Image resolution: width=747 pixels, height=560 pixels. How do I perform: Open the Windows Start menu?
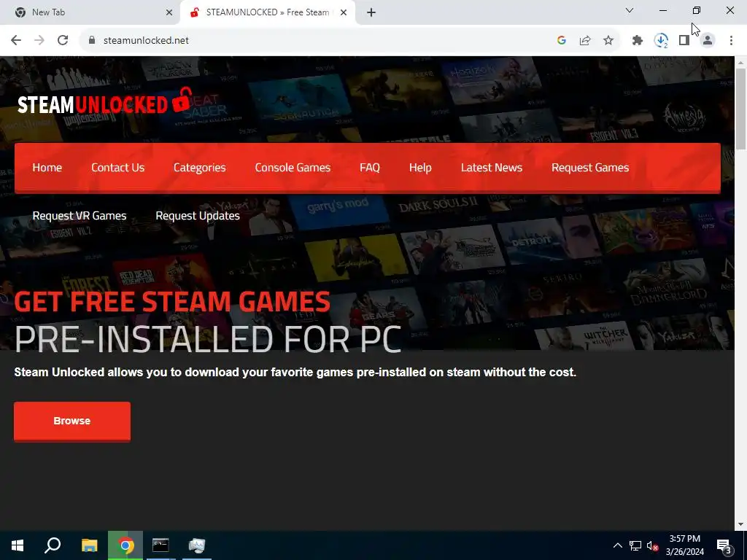point(18,545)
